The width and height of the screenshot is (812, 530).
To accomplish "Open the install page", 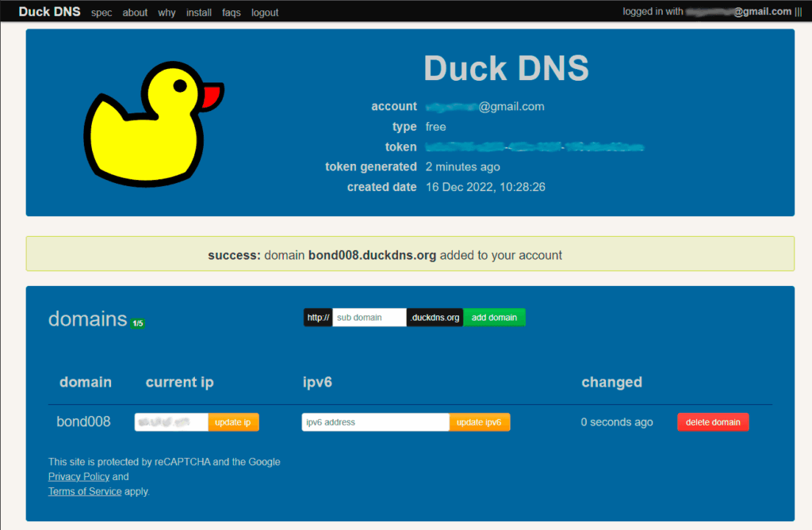I will coord(199,13).
